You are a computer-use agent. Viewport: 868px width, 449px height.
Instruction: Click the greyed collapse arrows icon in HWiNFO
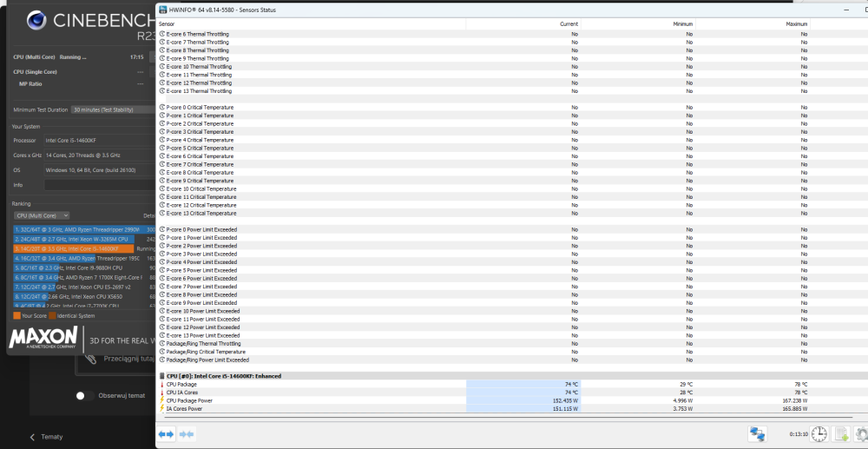coord(187,434)
